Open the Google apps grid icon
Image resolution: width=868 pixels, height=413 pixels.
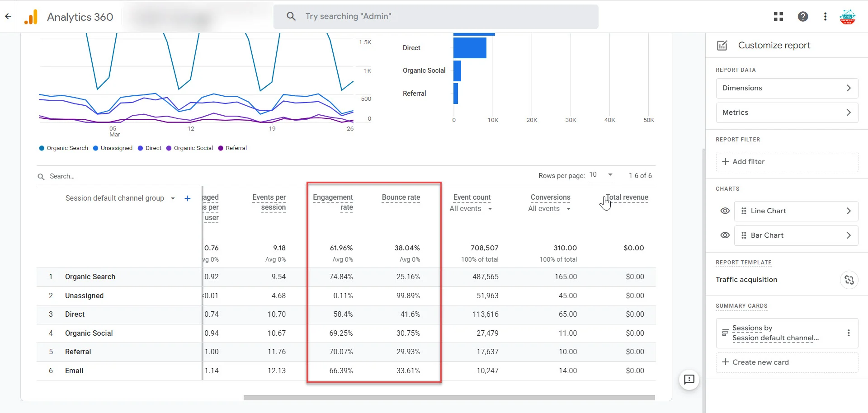[x=778, y=16]
